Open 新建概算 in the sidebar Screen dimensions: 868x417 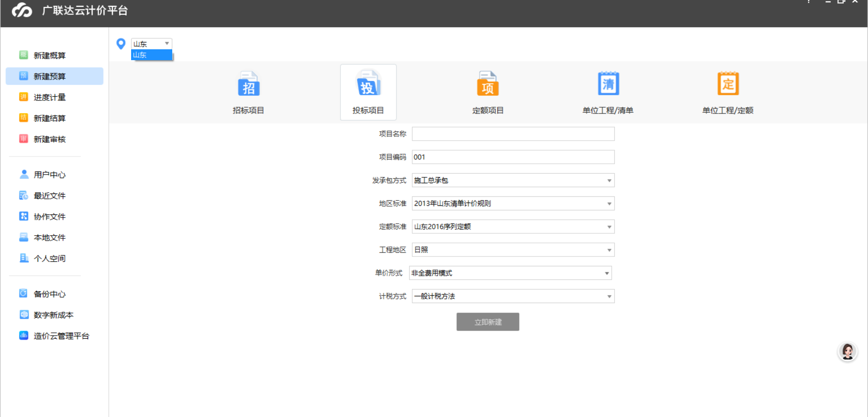(49, 55)
